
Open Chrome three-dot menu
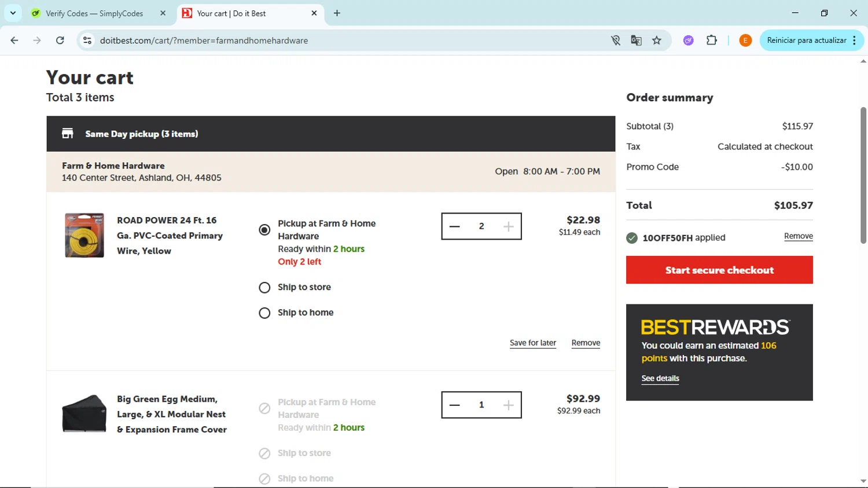point(855,41)
